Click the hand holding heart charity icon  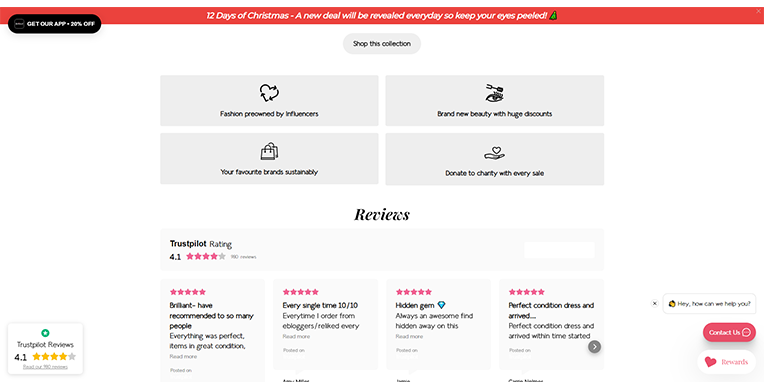click(495, 153)
